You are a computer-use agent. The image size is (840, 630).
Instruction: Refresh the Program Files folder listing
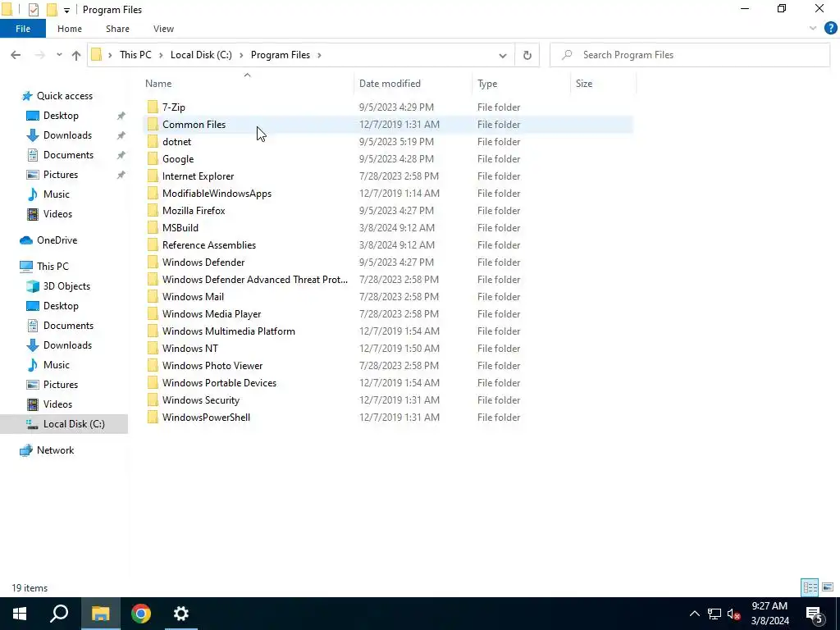click(x=527, y=55)
